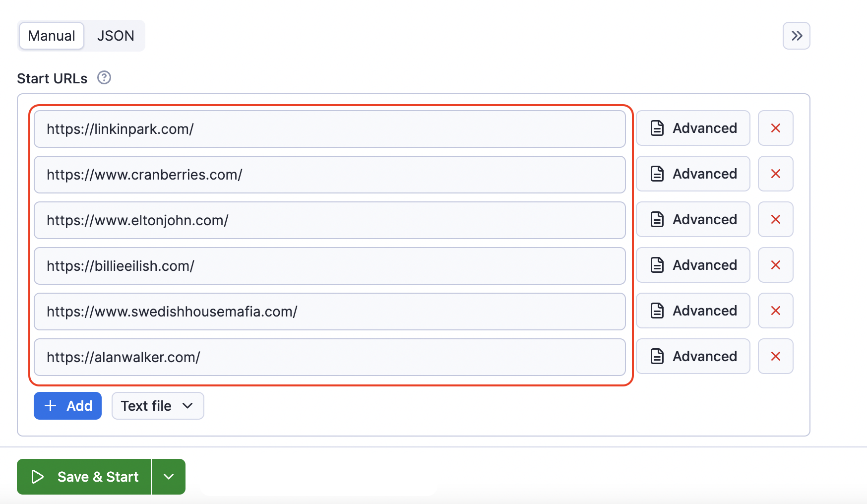Click the Start URLs help icon
The image size is (867, 504).
pyautogui.click(x=104, y=78)
